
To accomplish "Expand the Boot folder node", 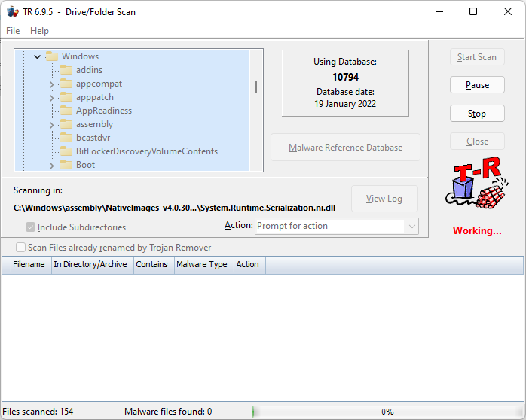I will [52, 166].
